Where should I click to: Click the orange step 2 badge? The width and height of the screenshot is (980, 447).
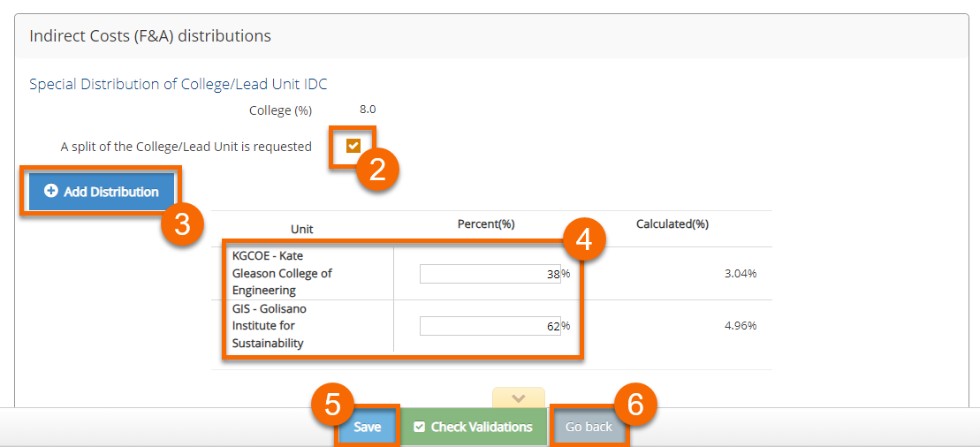point(377,169)
